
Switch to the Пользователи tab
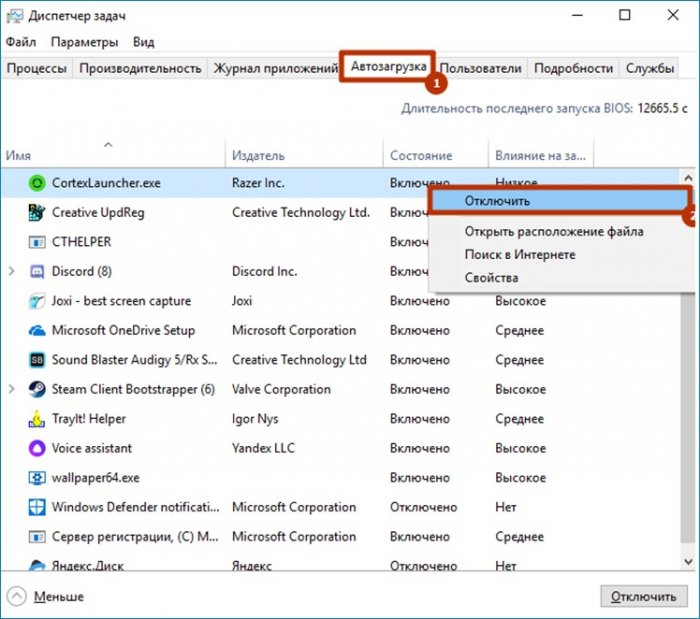[481, 68]
